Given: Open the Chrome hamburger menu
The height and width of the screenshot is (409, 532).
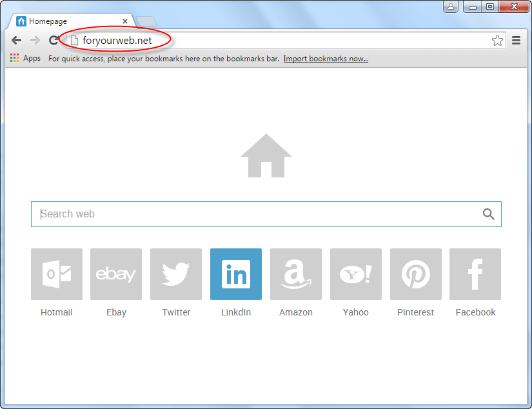Looking at the screenshot, I should pos(516,41).
